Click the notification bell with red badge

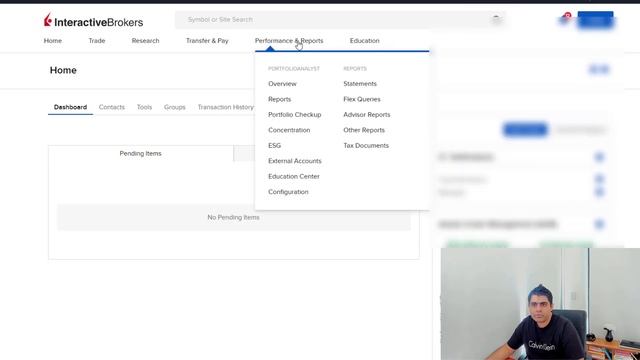click(x=565, y=19)
